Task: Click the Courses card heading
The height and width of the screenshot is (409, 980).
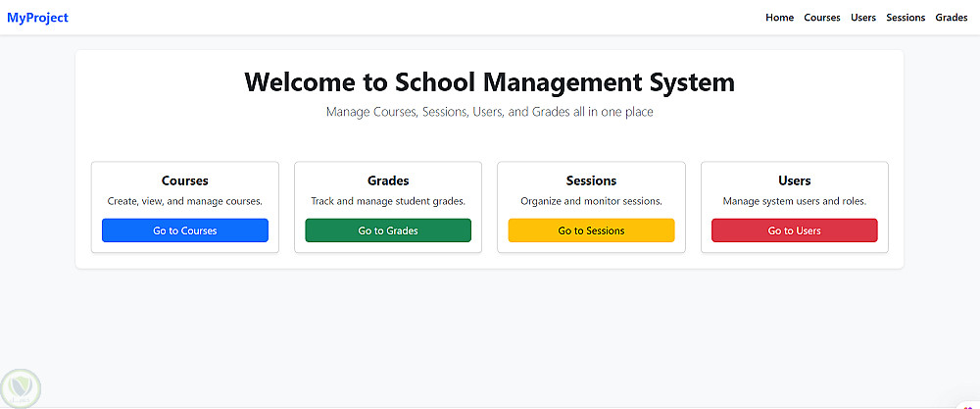Action: [184, 180]
